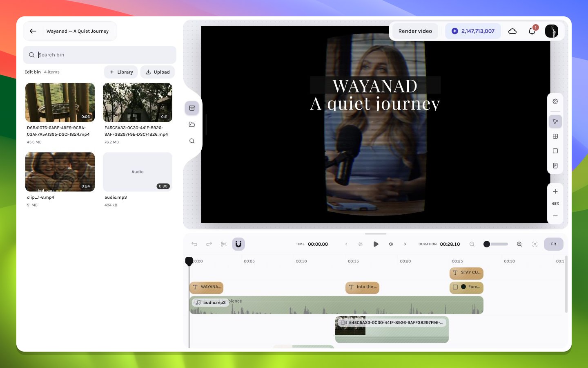Click the Search bin input field
The width and height of the screenshot is (588, 368).
pyautogui.click(x=100, y=55)
